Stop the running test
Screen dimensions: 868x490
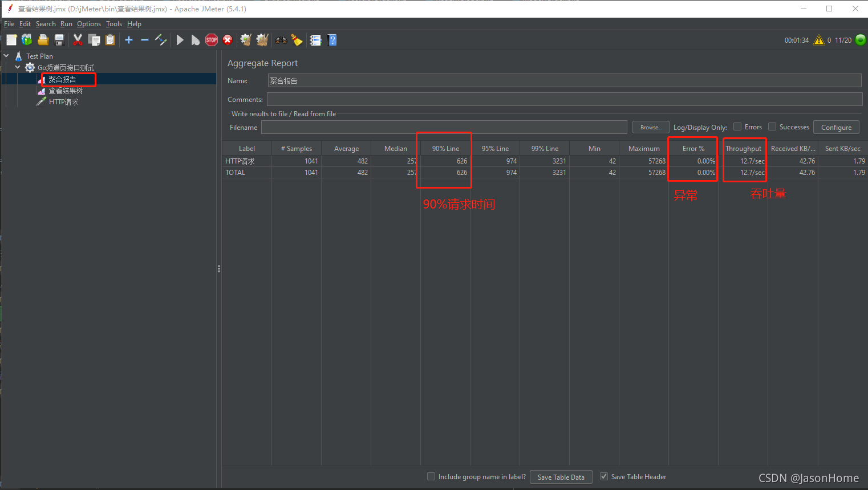[x=212, y=40]
